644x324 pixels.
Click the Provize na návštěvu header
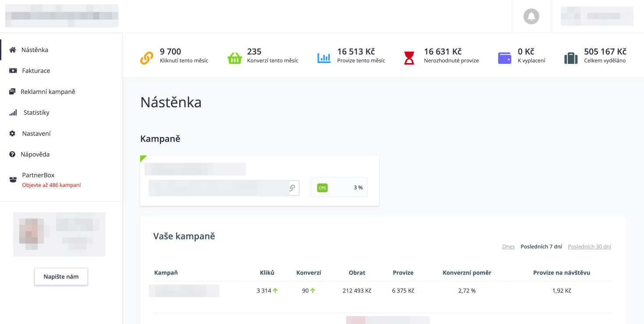pos(562,273)
